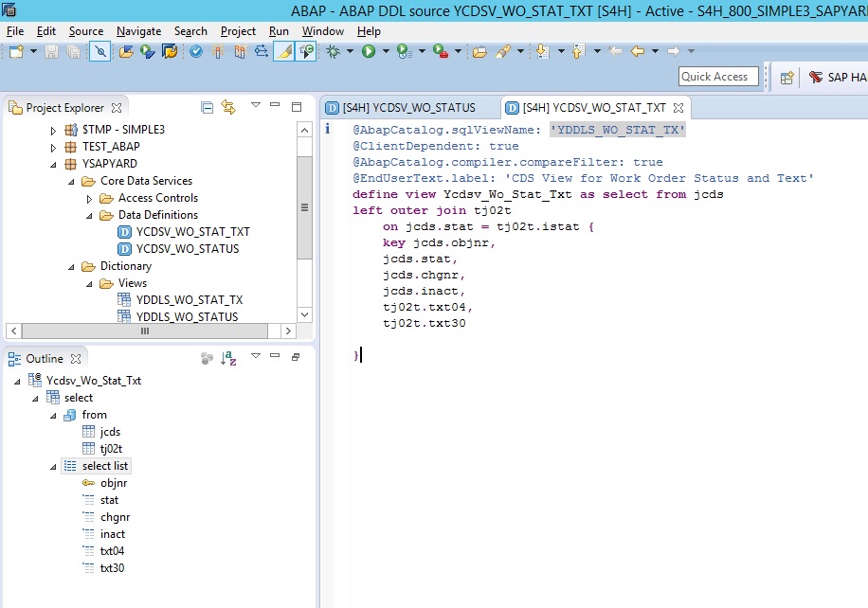Click scroll-right arrow in Project Explorer
The height and width of the screenshot is (608, 868).
click(x=288, y=331)
